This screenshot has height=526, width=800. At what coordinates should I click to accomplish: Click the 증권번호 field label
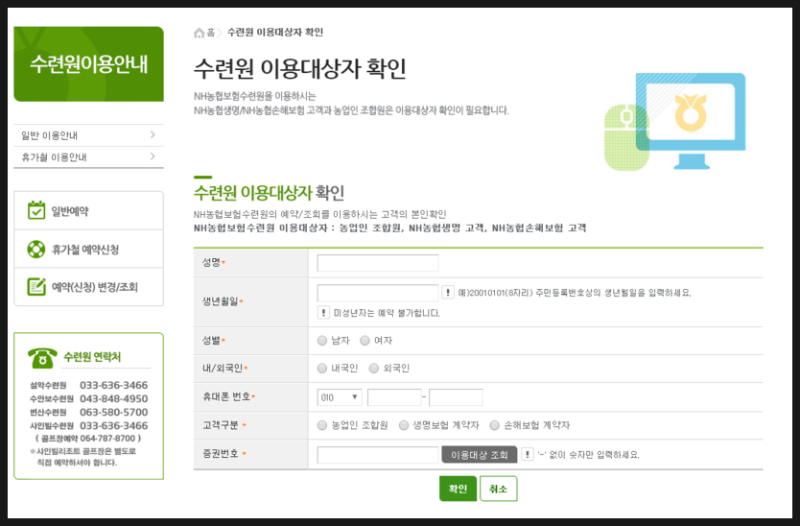[x=220, y=454]
